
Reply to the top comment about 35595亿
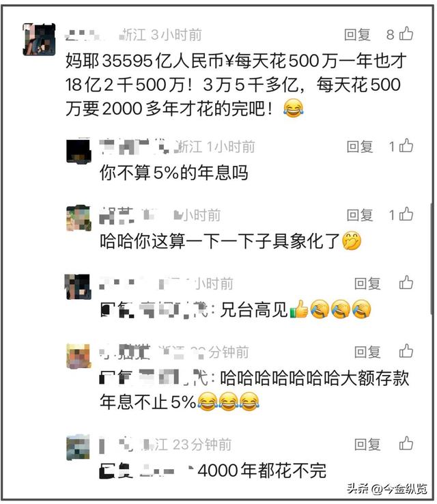coord(357,34)
